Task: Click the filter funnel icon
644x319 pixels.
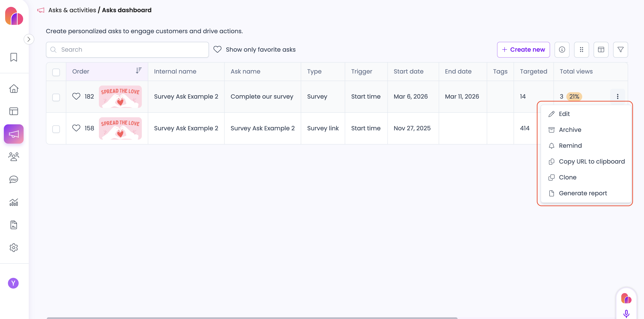Action: [x=620, y=50]
